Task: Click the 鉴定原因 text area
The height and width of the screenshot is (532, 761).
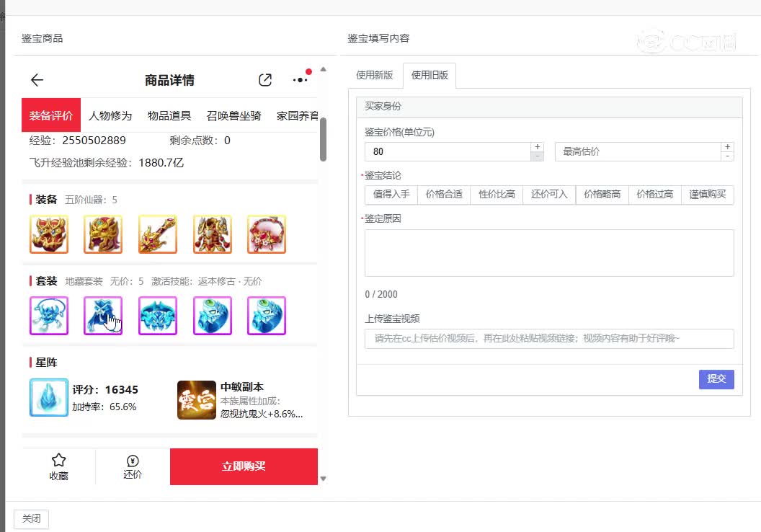Action: [x=549, y=253]
